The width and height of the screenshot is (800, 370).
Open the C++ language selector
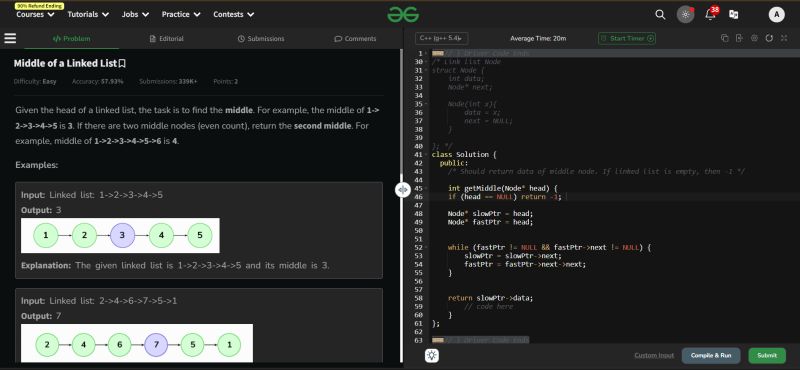click(x=442, y=38)
